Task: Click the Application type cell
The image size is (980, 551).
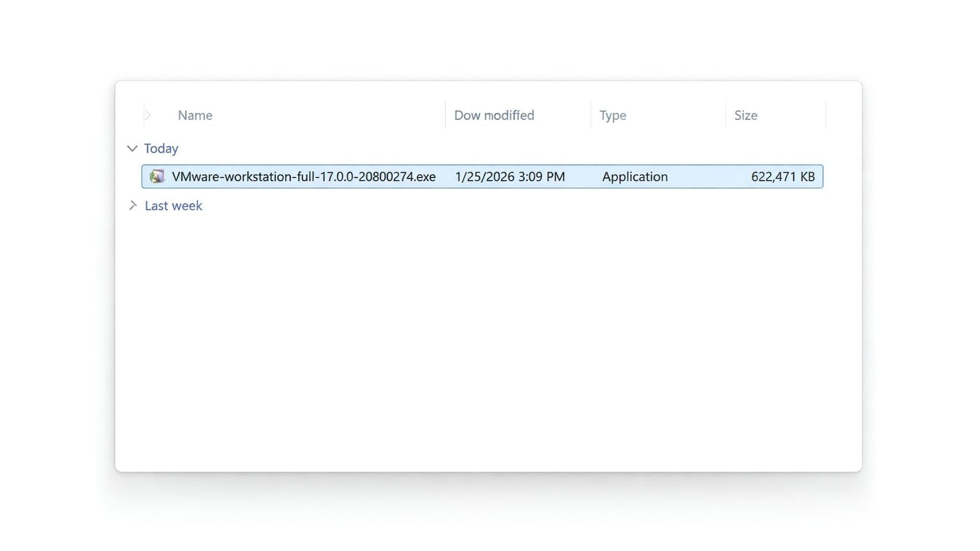Action: click(x=635, y=177)
